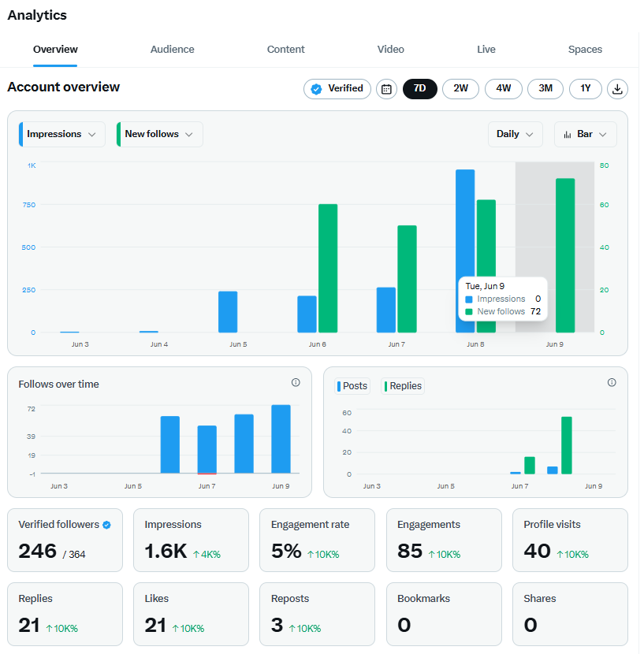Click the Jun 7 green new follows bar

[x=407, y=279]
